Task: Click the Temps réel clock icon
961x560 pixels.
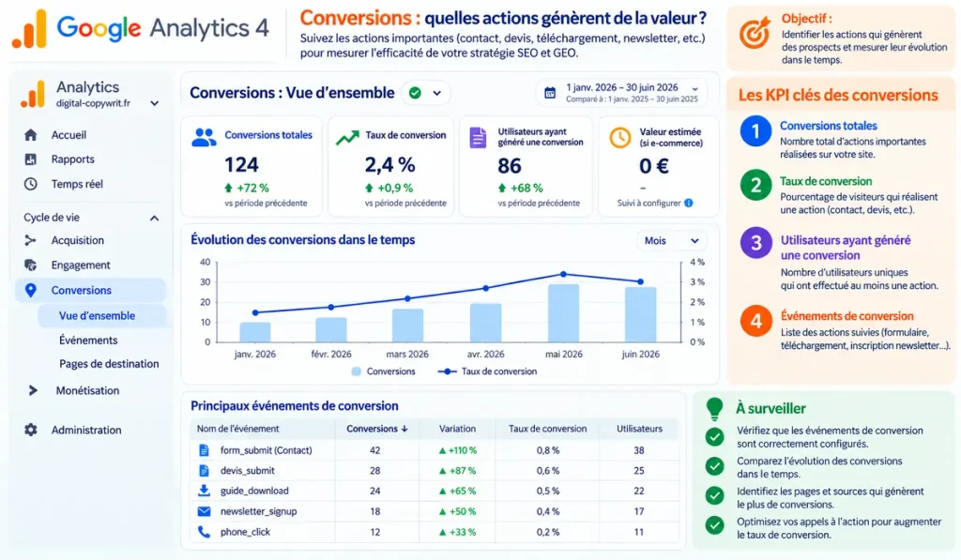Action: point(31,184)
